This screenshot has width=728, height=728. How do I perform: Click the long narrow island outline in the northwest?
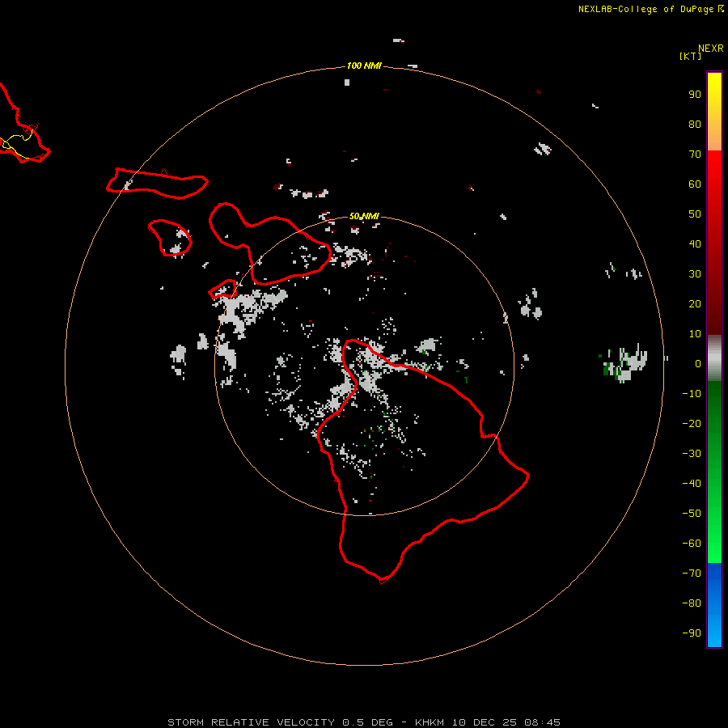158,184
